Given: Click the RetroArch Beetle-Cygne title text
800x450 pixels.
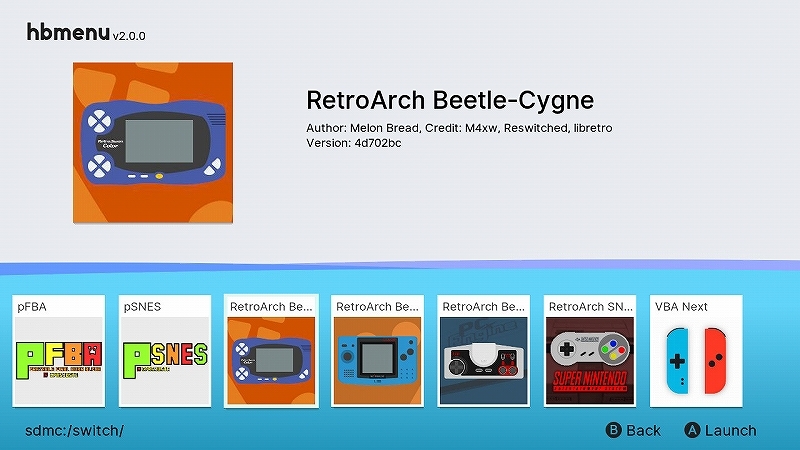Looking at the screenshot, I should point(450,100).
